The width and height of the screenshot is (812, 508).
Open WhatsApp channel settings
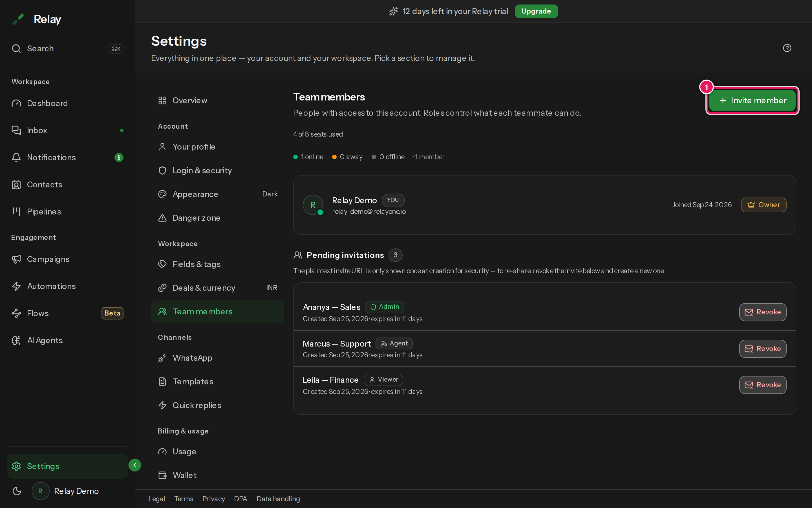pos(217,358)
